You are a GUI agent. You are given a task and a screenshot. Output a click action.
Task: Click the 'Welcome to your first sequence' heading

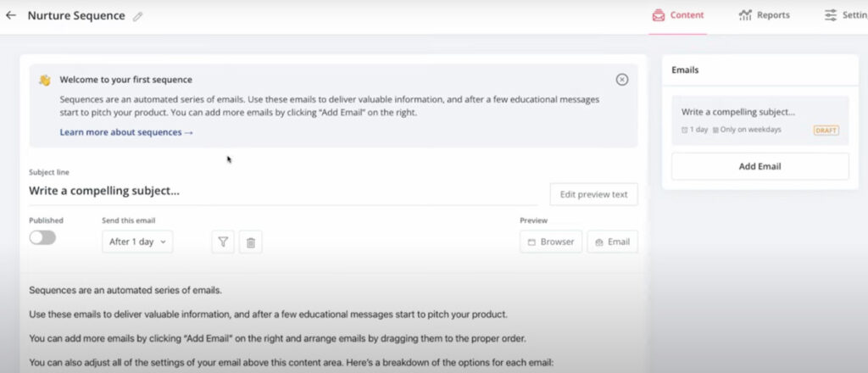[x=126, y=80]
